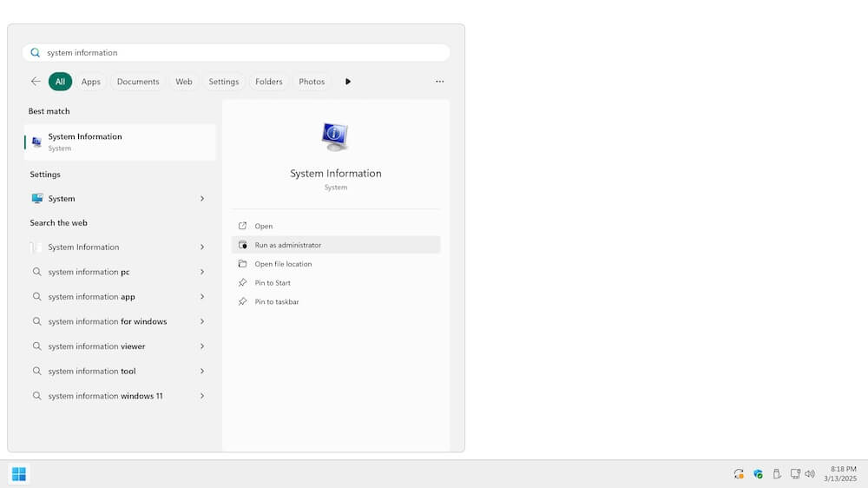This screenshot has height=488, width=868.
Task: Open System result under Settings
Action: pos(120,198)
